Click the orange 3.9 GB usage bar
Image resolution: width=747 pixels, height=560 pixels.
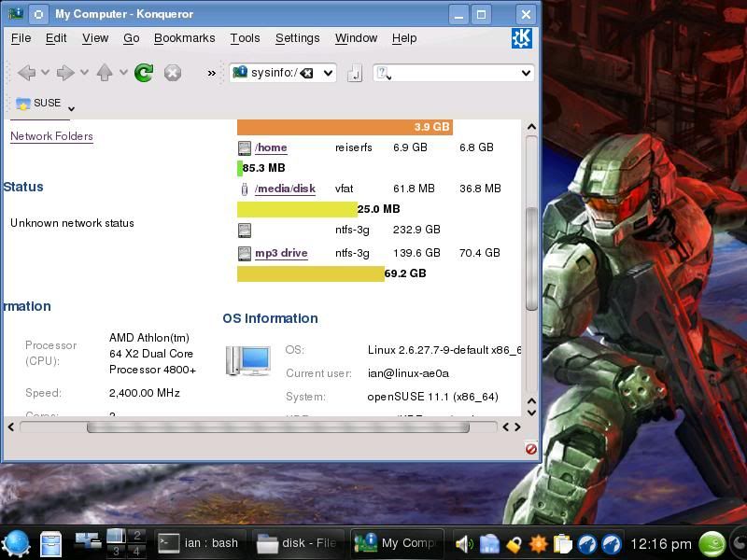[x=345, y=127]
